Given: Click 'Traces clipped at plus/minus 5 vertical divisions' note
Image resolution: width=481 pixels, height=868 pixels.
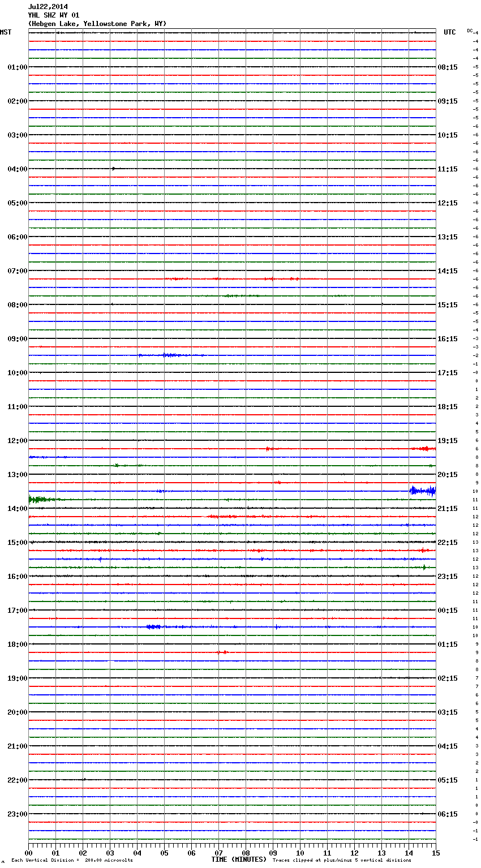Looking at the screenshot, I should coord(342,861).
